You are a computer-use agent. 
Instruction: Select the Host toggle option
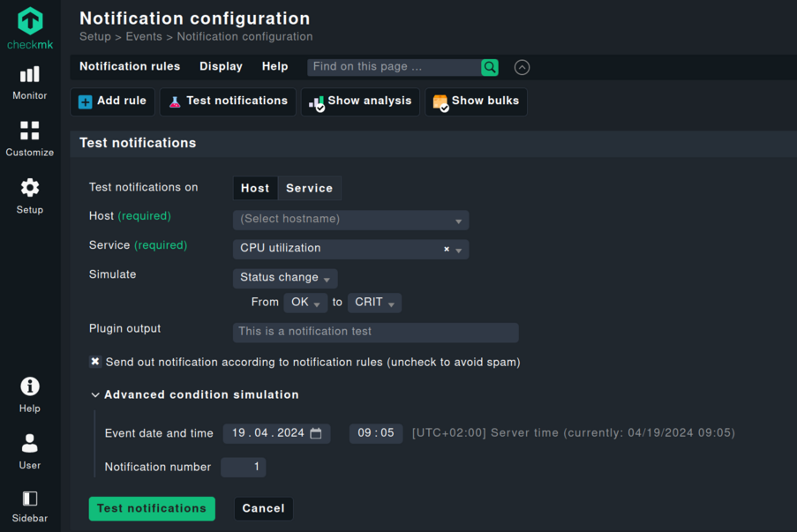tap(255, 188)
